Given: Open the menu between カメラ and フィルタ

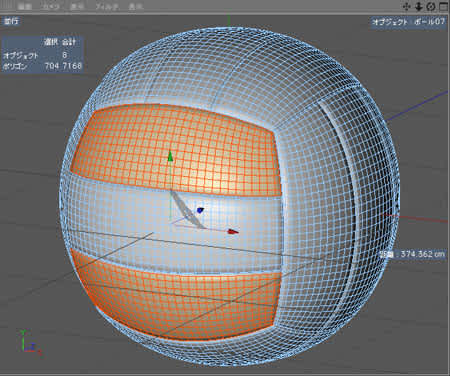Looking at the screenshot, I should [77, 7].
